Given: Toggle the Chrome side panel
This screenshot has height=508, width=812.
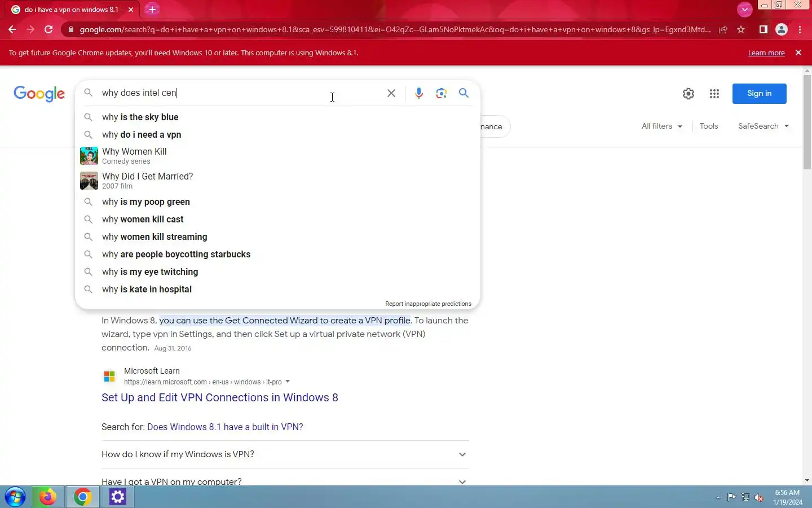Looking at the screenshot, I should click(763, 29).
